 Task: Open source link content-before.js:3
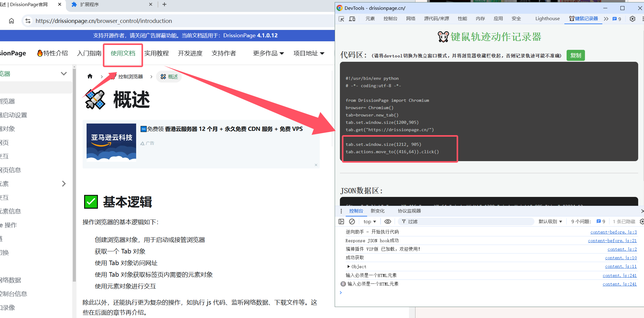[613, 232]
